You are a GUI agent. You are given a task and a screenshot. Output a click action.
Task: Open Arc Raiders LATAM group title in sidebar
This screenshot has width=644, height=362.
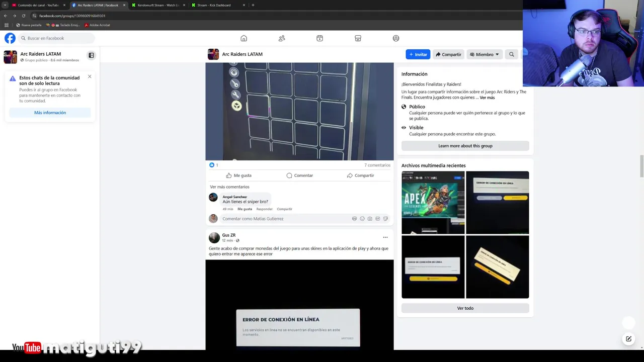pos(41,54)
